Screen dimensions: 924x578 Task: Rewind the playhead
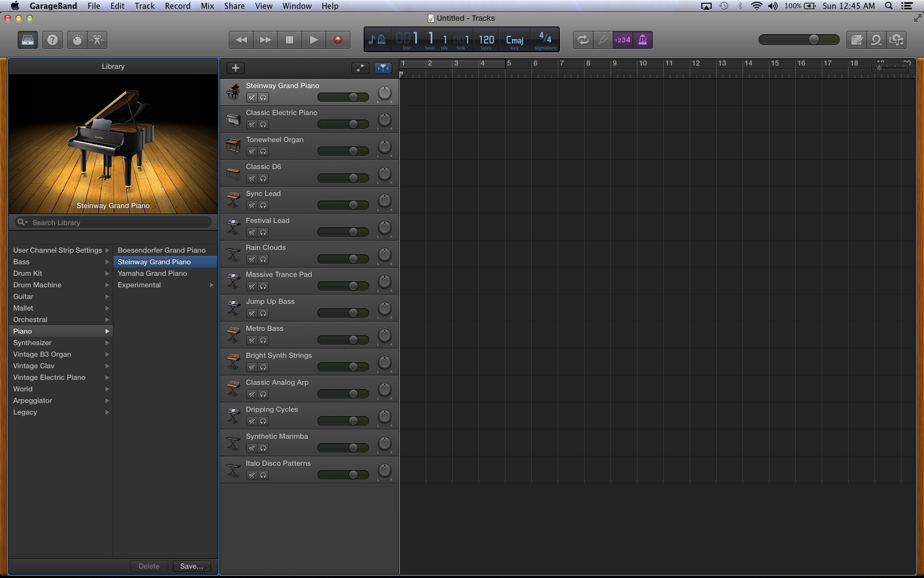click(x=241, y=40)
